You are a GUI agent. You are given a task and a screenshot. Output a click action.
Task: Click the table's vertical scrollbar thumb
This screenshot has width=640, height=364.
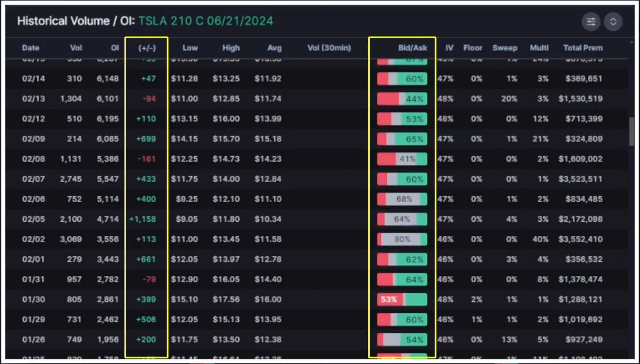coord(632,132)
